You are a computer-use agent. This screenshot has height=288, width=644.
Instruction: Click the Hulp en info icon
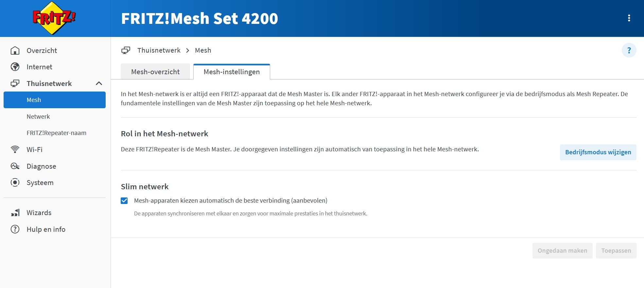tap(15, 229)
